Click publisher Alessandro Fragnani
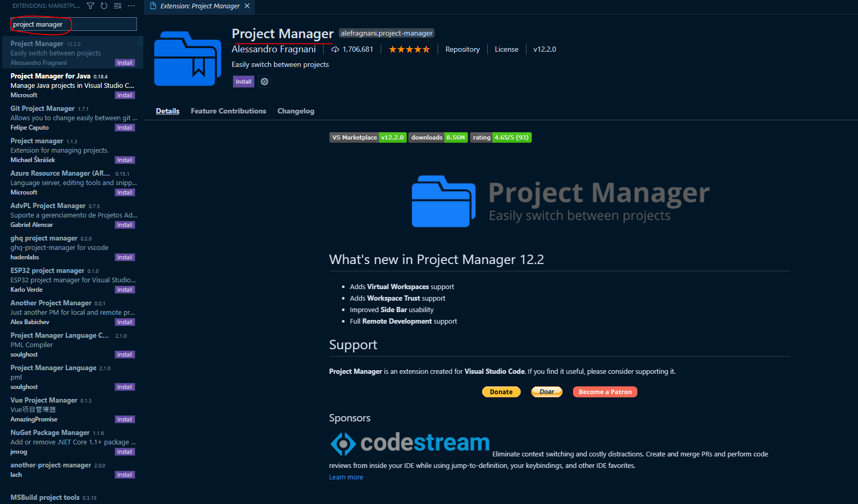Image resolution: width=858 pixels, height=504 pixels. (274, 49)
